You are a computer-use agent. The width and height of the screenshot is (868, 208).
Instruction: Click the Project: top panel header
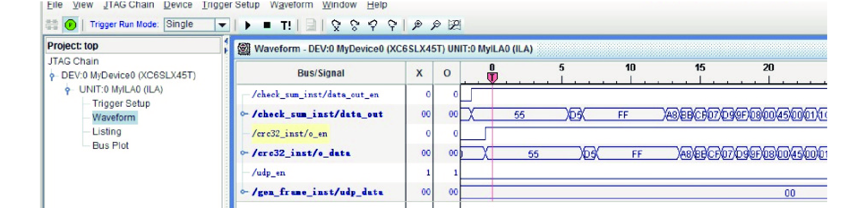133,46
